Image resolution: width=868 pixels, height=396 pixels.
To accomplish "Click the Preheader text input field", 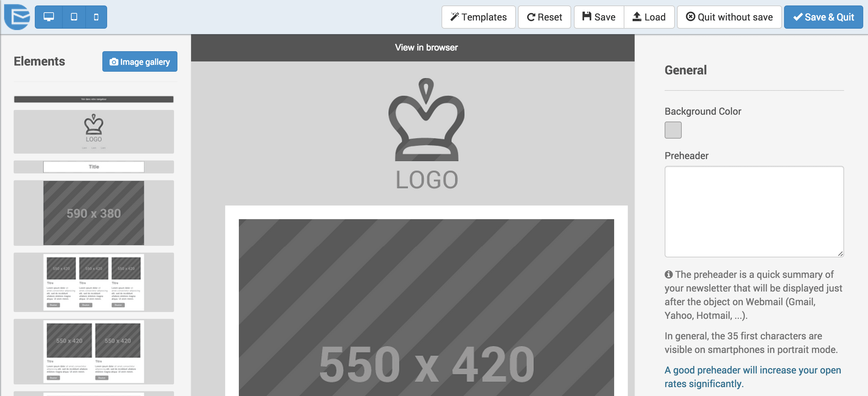I will point(754,213).
